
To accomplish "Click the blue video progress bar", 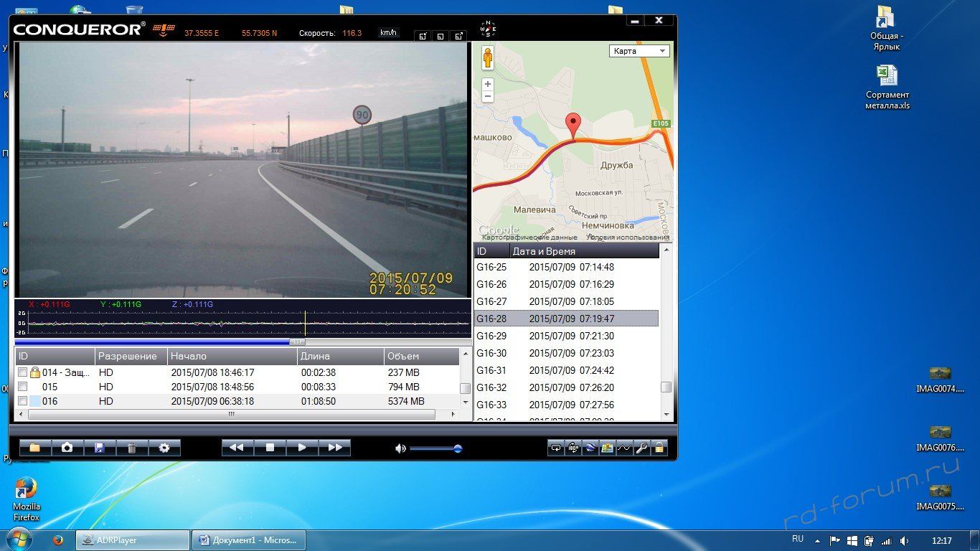I will point(152,342).
